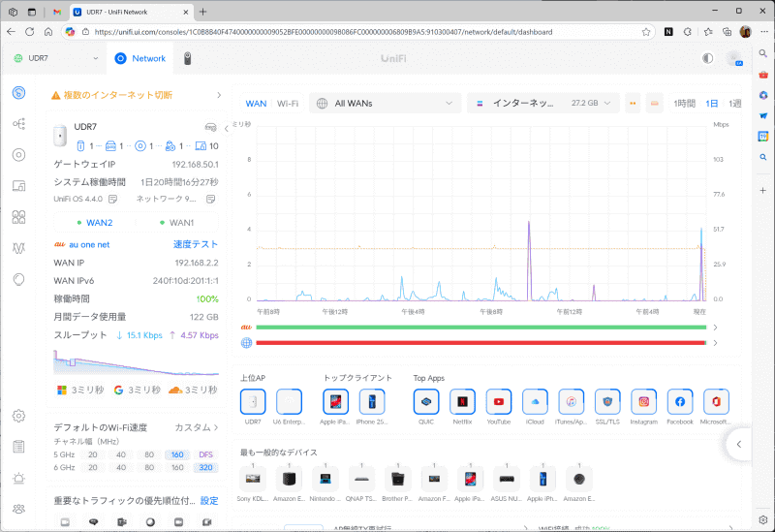The image size is (775, 532).
Task: Select 5 GHz channel width 160
Action: (x=177, y=454)
